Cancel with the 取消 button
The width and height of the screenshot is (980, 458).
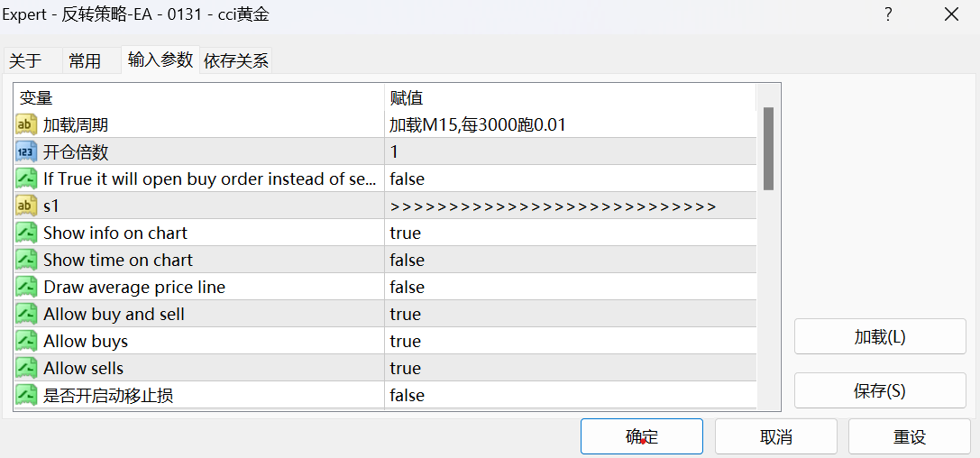[x=776, y=436]
